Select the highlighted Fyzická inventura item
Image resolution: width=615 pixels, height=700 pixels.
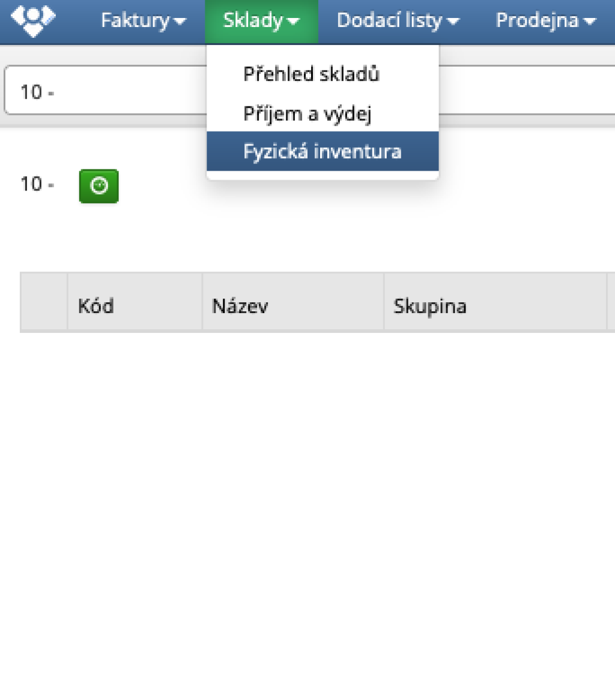pyautogui.click(x=322, y=151)
